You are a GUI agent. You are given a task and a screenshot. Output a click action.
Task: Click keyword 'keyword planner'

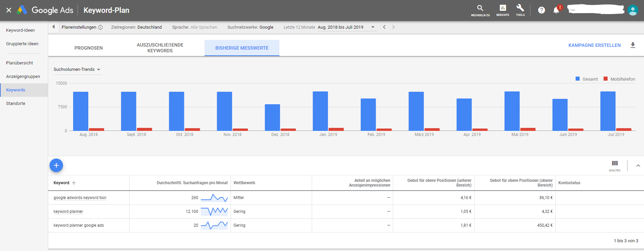point(68,212)
